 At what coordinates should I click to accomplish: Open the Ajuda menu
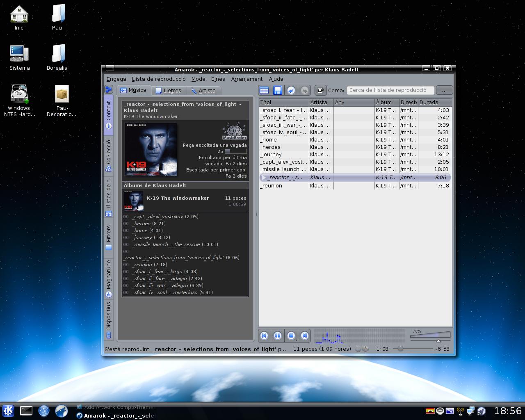coord(276,79)
